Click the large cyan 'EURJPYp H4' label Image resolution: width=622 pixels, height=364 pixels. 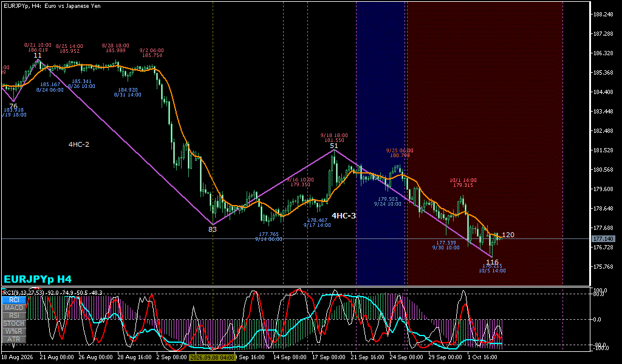pyautogui.click(x=38, y=279)
